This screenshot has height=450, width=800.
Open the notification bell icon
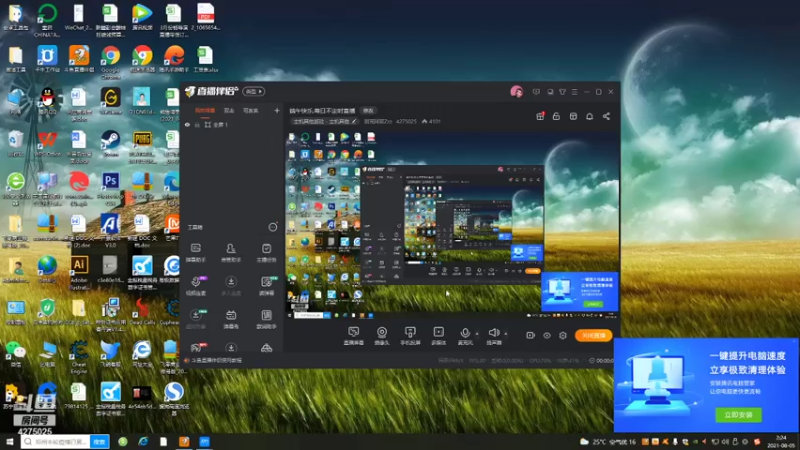589,116
